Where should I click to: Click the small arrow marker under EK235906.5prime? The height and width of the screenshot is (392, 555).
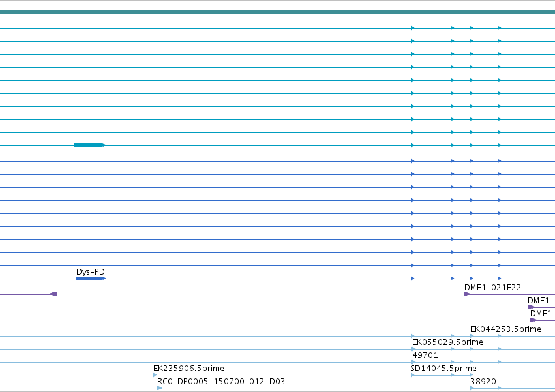pos(155,375)
